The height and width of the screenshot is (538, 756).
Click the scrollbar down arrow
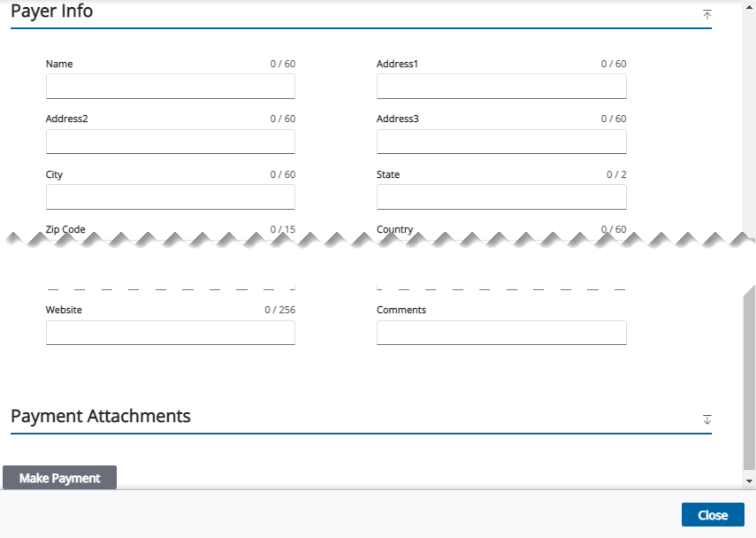point(750,480)
